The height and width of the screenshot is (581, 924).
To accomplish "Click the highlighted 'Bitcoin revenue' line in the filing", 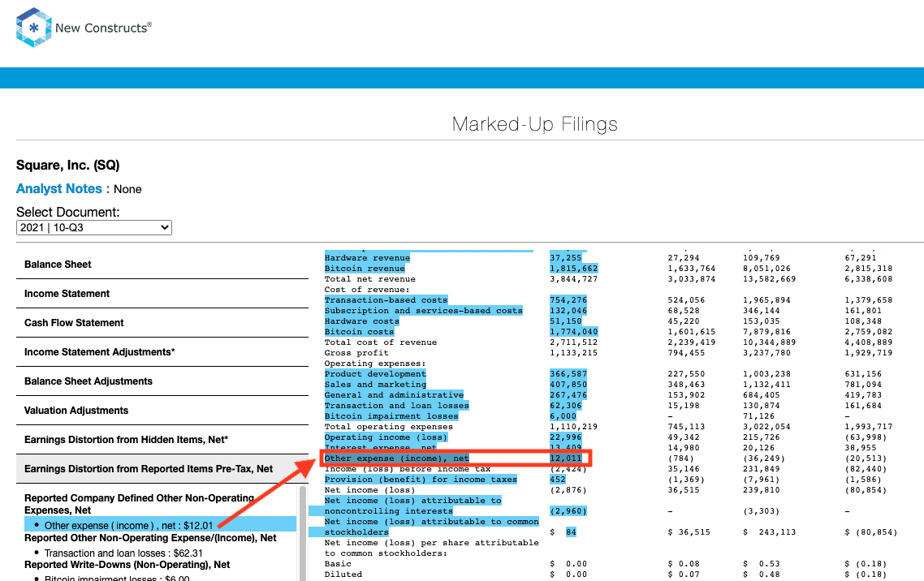I will (x=365, y=269).
